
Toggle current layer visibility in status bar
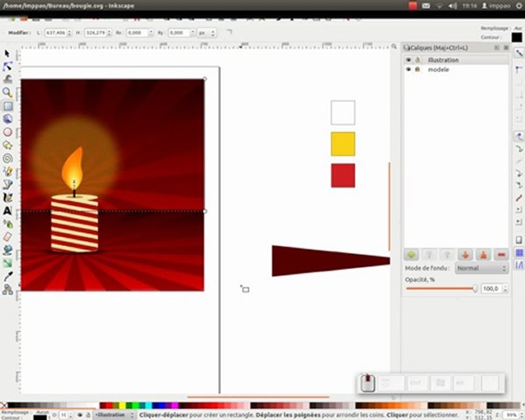[x=80, y=415]
